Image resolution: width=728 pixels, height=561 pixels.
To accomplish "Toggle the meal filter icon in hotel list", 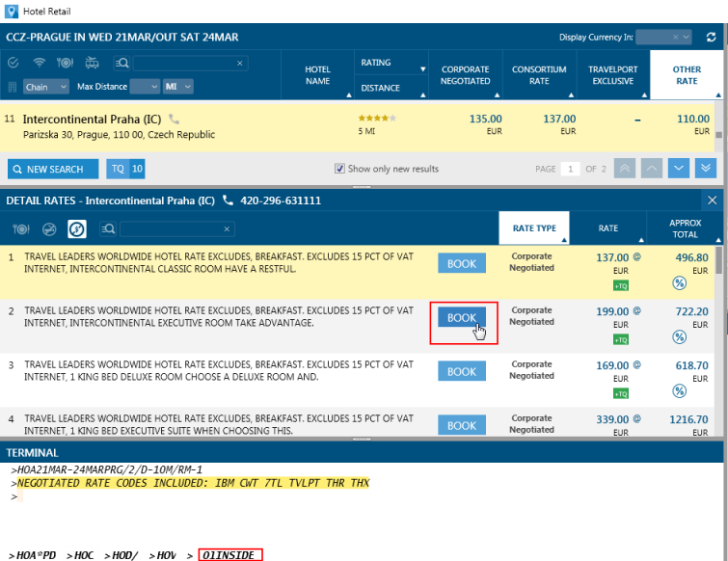I will tap(66, 63).
